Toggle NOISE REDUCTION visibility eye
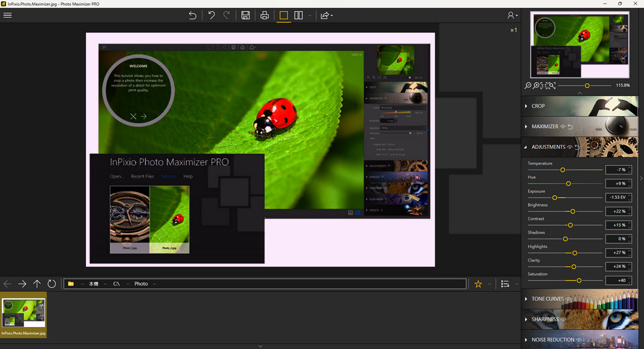The width and height of the screenshot is (644, 349). coord(579,340)
